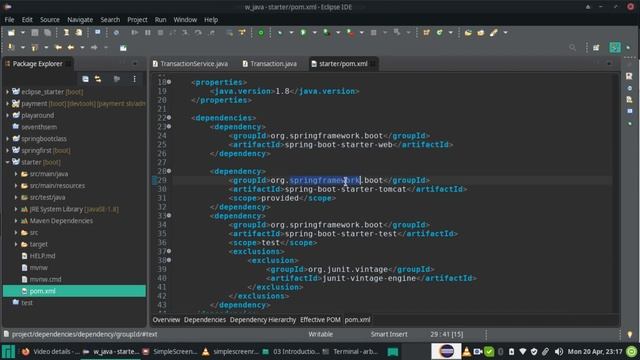Expand src/main/java folder

click(16, 174)
